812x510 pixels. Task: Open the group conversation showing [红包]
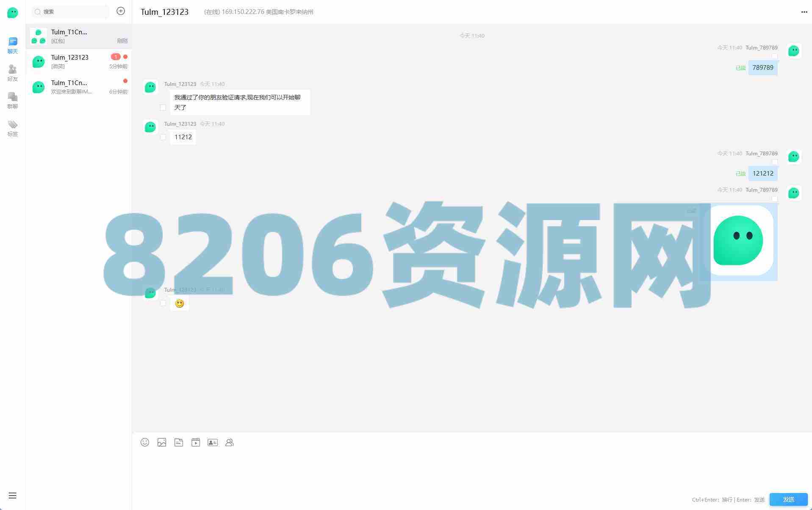click(79, 36)
